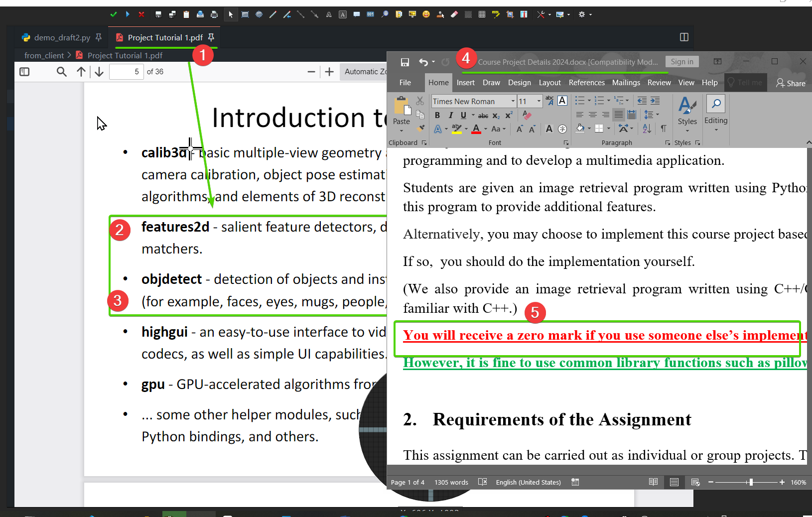Toggle Italic formatting in Word
This screenshot has width=812, height=517.
450,116
